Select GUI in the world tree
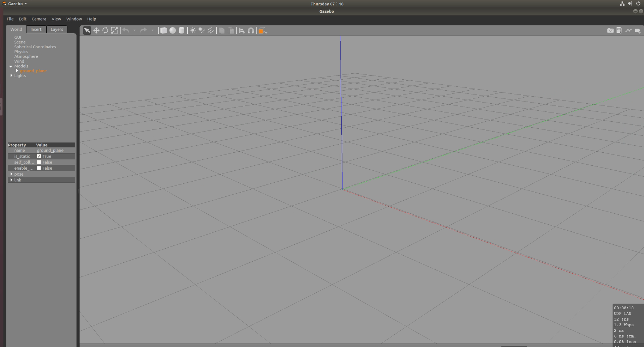644x347 pixels. (18, 37)
